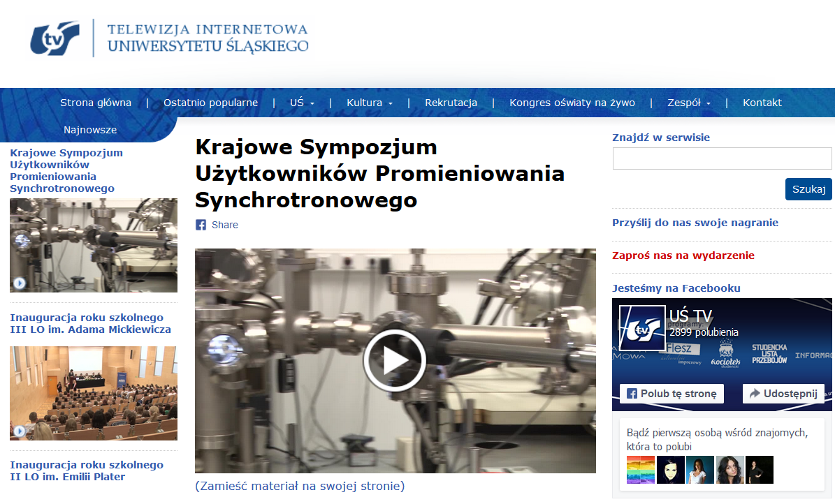This screenshot has height=504, width=835.
Task: Go to Ostatnio popularne page
Action: 210,103
